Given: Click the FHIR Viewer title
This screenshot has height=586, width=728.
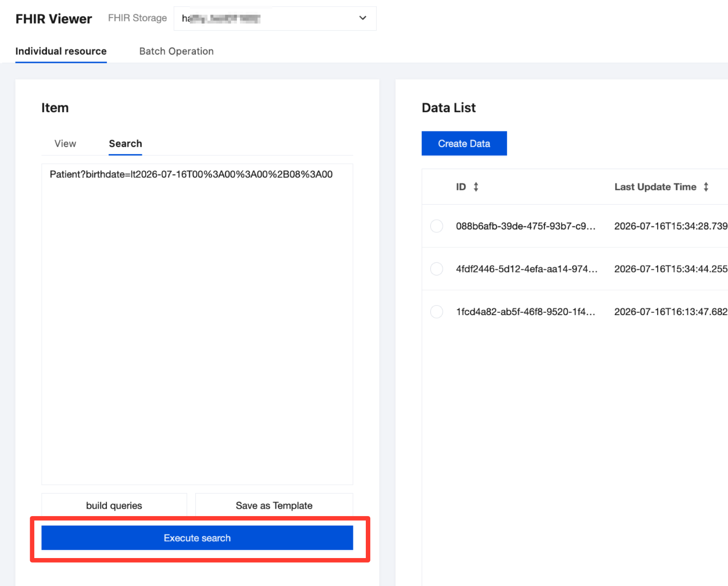Looking at the screenshot, I should tap(54, 19).
